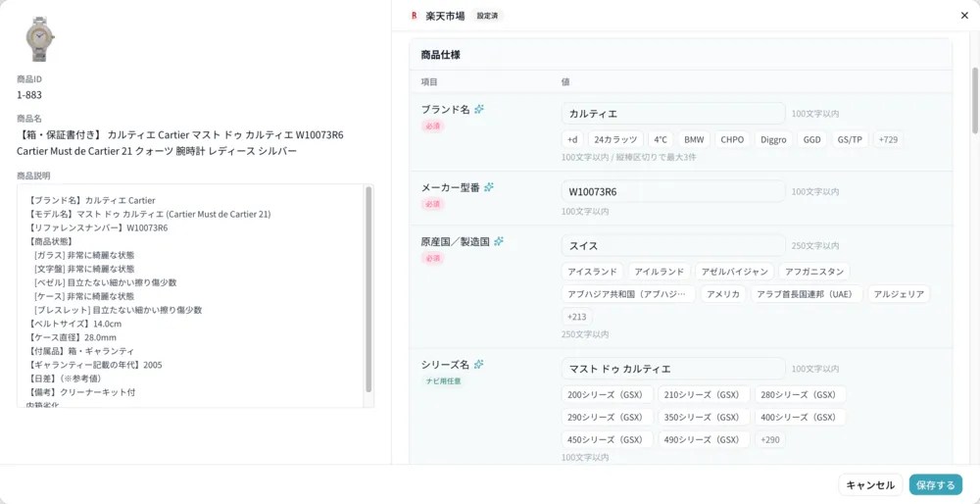Select the アブハジア共和国 country chip
Screen dimensions: 980x504
(x=628, y=294)
